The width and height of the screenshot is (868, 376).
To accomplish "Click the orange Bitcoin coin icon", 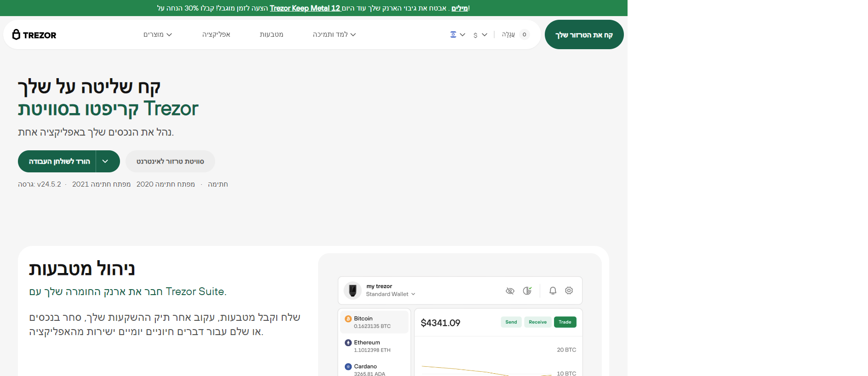I will 348,319.
